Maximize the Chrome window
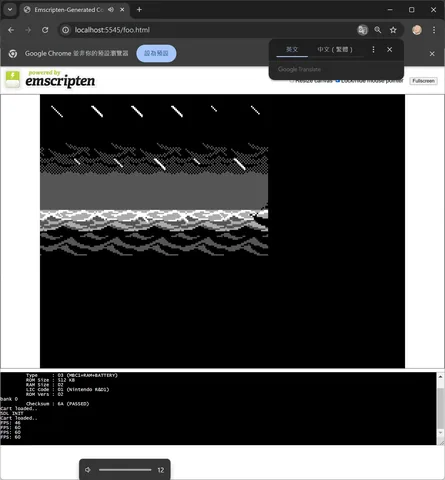 (412, 10)
